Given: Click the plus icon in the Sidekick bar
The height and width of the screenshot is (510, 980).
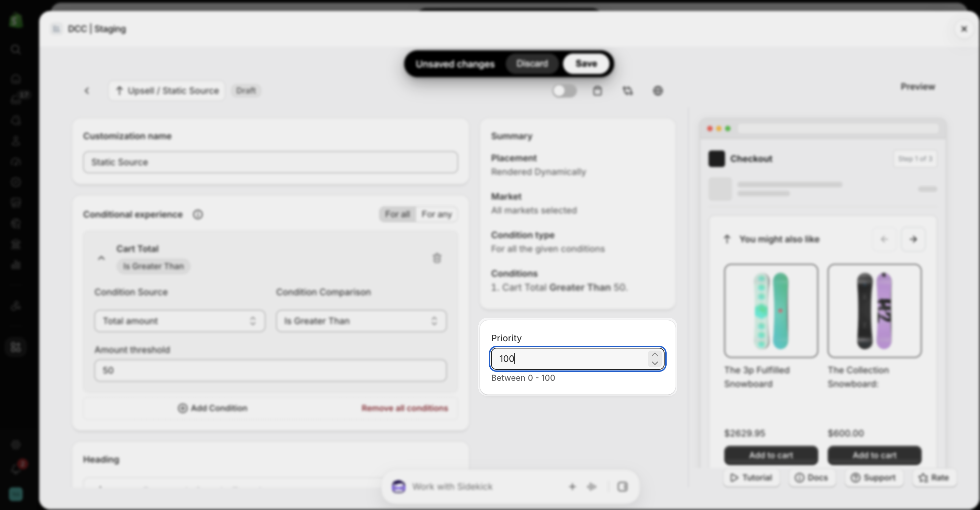Looking at the screenshot, I should click(572, 487).
